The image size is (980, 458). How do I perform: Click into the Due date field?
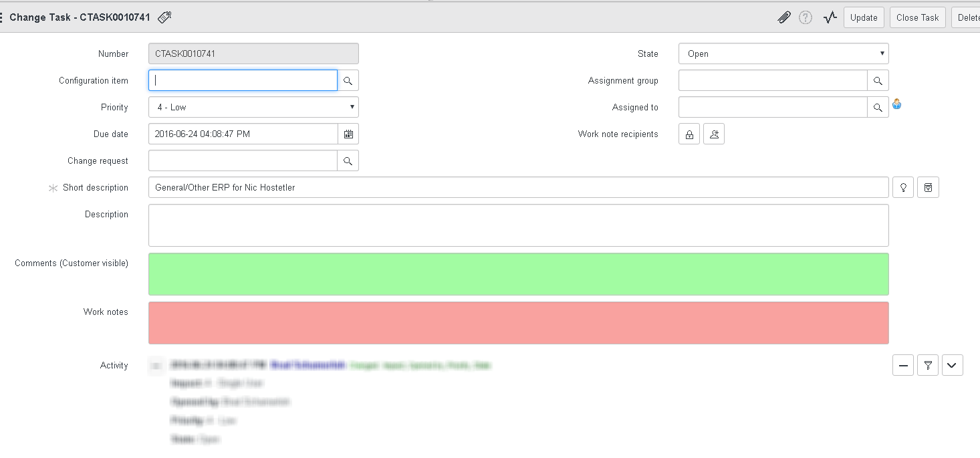(x=243, y=134)
